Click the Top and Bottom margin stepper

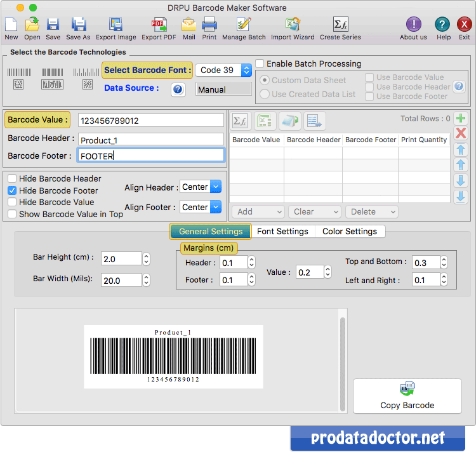click(444, 262)
